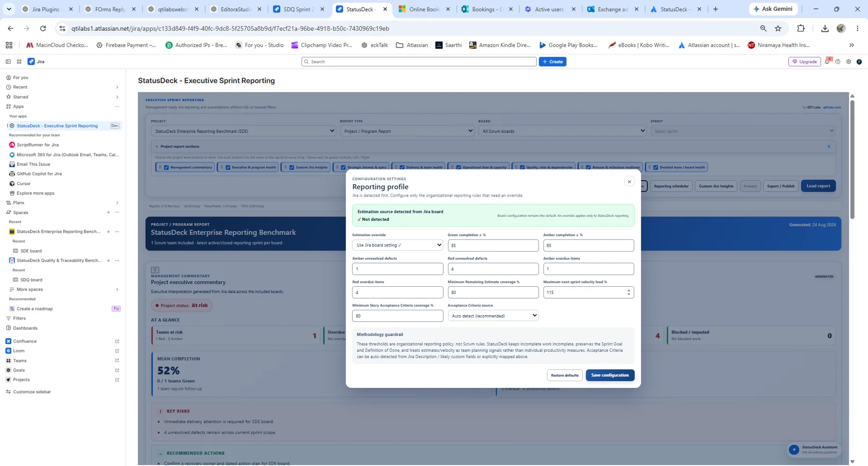Toggle Jira sidebar collapse icon

point(8,62)
